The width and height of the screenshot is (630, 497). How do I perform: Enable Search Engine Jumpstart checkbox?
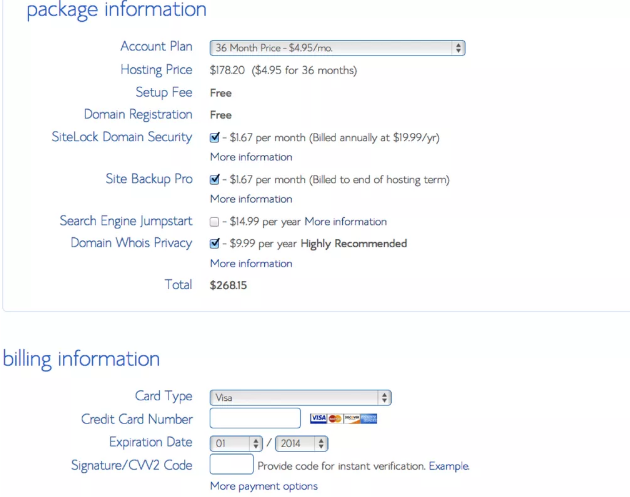click(215, 222)
